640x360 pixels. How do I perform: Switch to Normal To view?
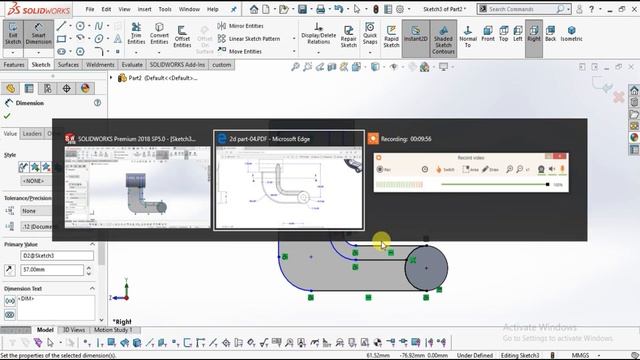click(468, 36)
